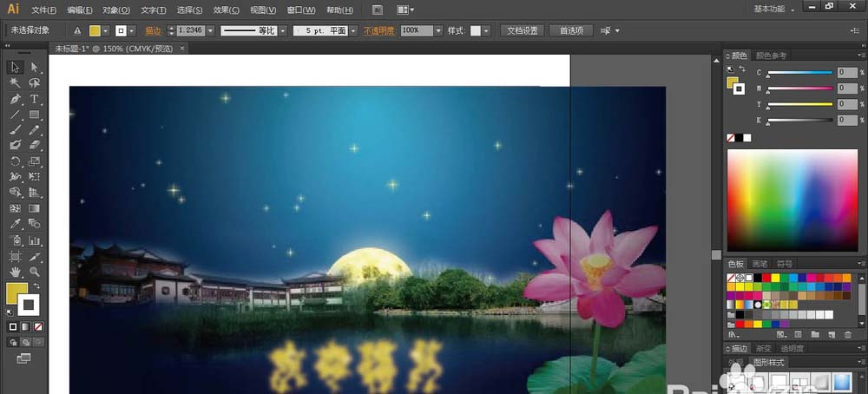Click the trash icon in Swatches panel

point(848,335)
